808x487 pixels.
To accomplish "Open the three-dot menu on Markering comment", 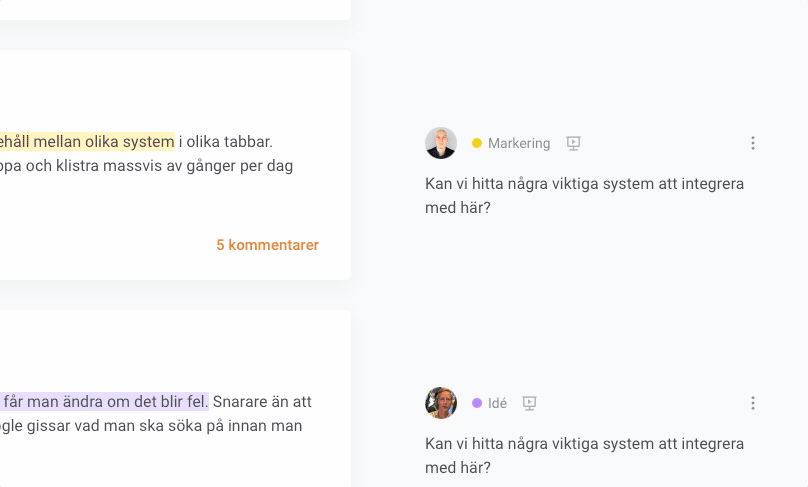I will tap(753, 143).
